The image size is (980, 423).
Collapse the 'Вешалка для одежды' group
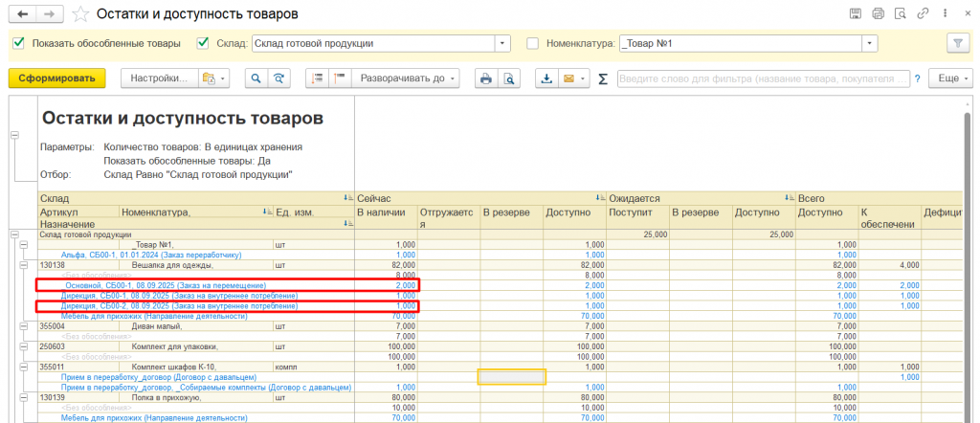[x=24, y=265]
